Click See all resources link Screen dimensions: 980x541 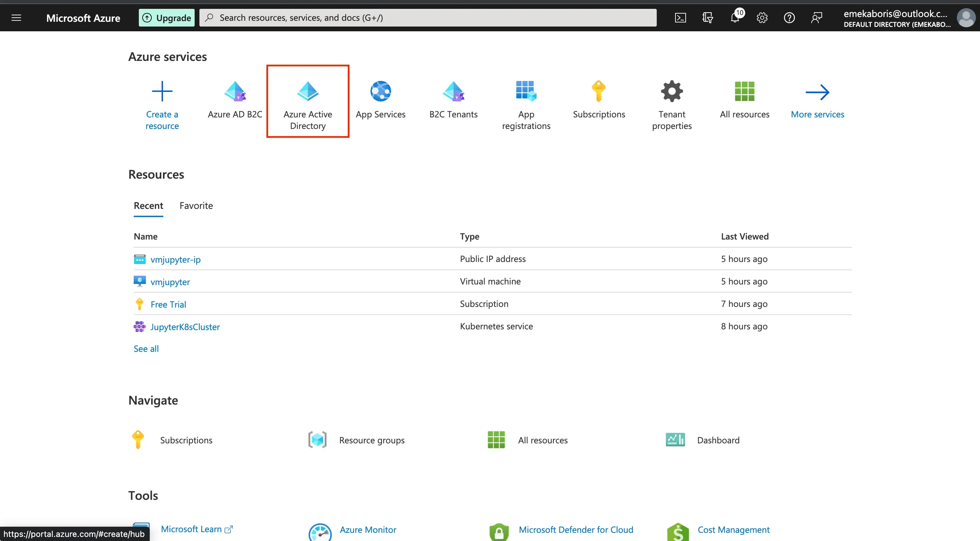coord(146,349)
